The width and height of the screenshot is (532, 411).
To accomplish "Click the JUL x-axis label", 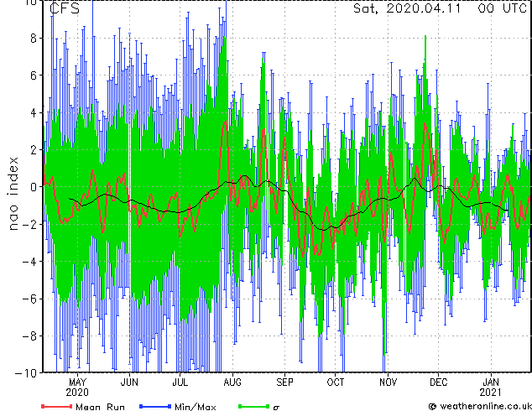I will click(x=180, y=382).
